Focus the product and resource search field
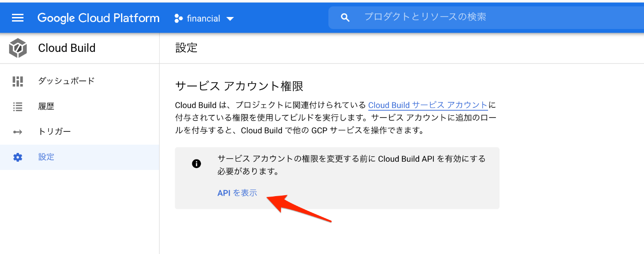Screen dimensions: 644x254 pyautogui.click(x=486, y=17)
